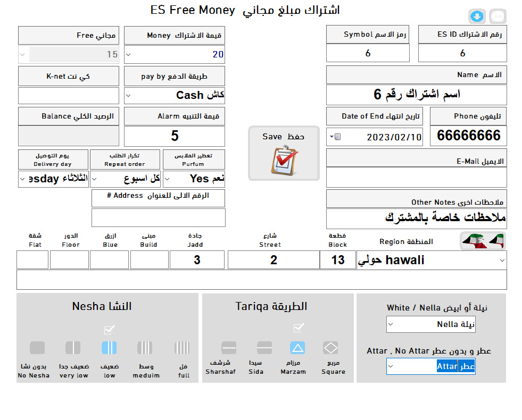Open the Date of End calendar picker icon
The height and width of the screenshot is (420, 522).
(335, 137)
